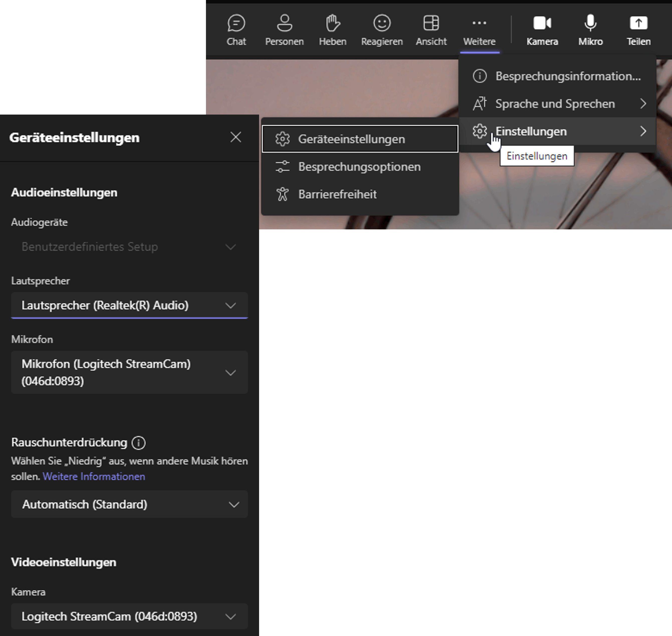Image resolution: width=672 pixels, height=636 pixels.
Task: Expand the Lautsprecher device dropdown
Action: [x=130, y=305]
